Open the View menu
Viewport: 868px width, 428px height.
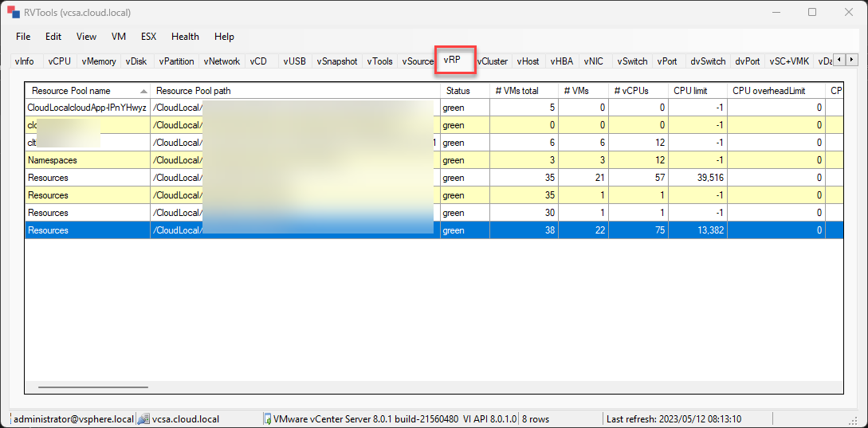coord(86,37)
